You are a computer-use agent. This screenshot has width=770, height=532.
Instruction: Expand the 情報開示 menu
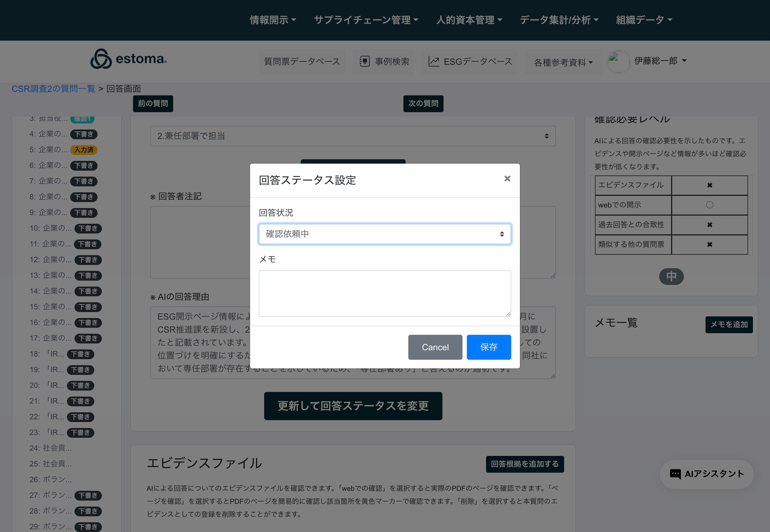click(273, 20)
